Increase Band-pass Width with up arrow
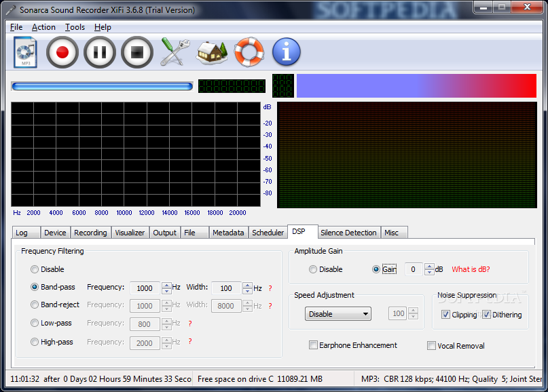548x392 pixels. [247, 285]
